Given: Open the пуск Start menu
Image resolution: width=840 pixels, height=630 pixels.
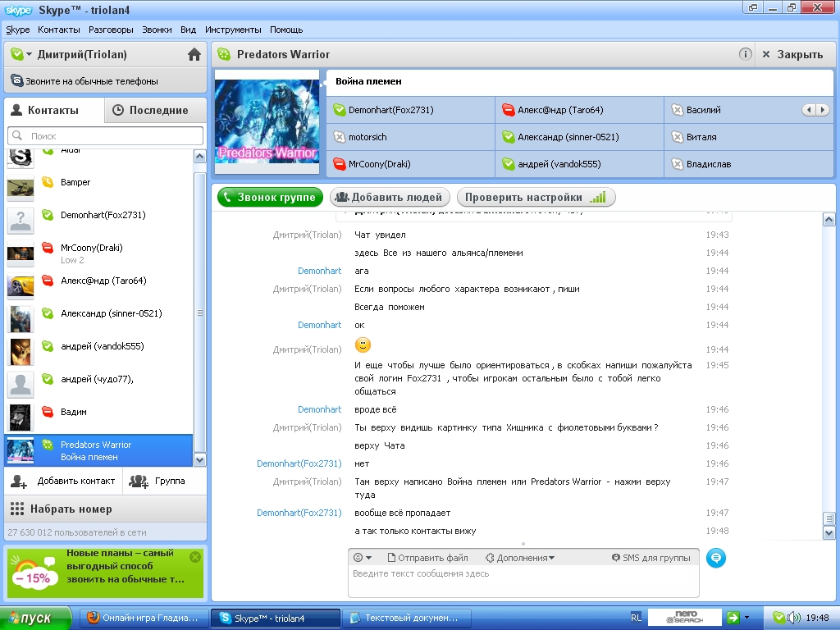Looking at the screenshot, I should pyautogui.click(x=35, y=619).
